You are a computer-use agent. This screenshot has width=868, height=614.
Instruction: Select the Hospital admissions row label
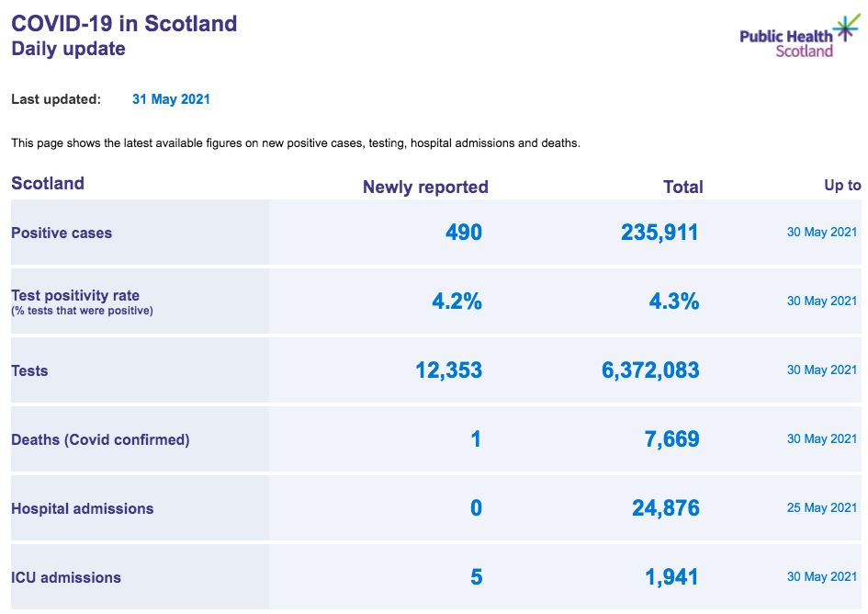pos(83,508)
